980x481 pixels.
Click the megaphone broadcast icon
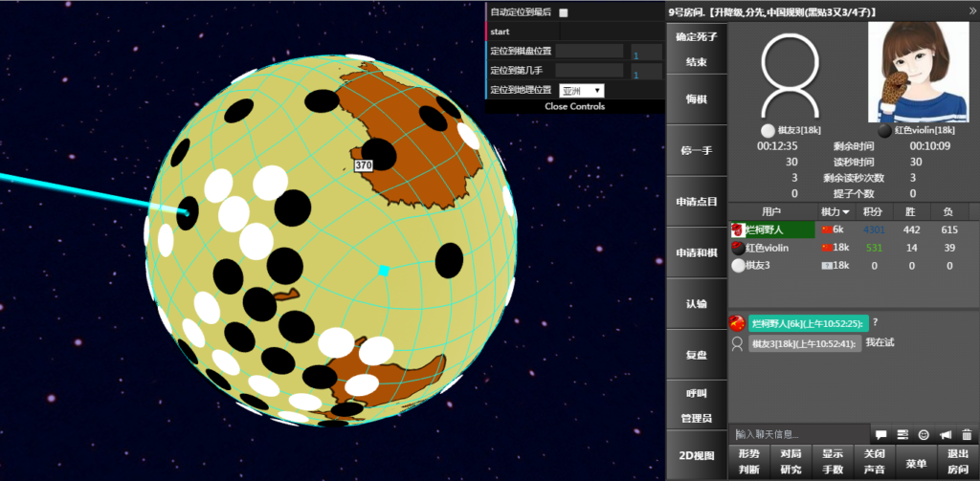pos(946,435)
